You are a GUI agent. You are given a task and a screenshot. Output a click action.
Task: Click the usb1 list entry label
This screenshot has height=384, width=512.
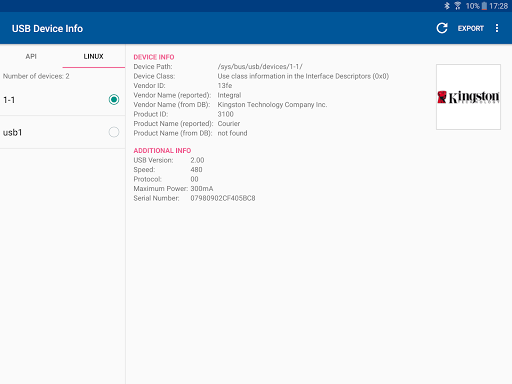(12, 132)
